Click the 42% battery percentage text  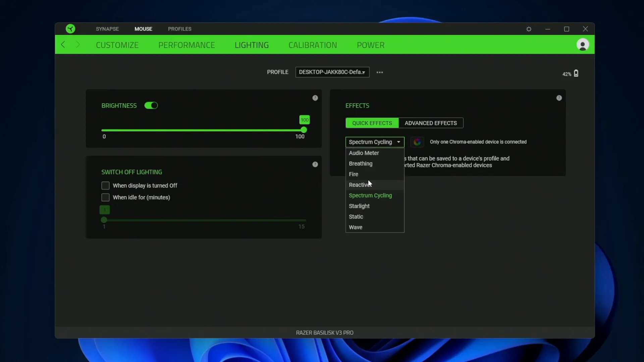pyautogui.click(x=567, y=74)
